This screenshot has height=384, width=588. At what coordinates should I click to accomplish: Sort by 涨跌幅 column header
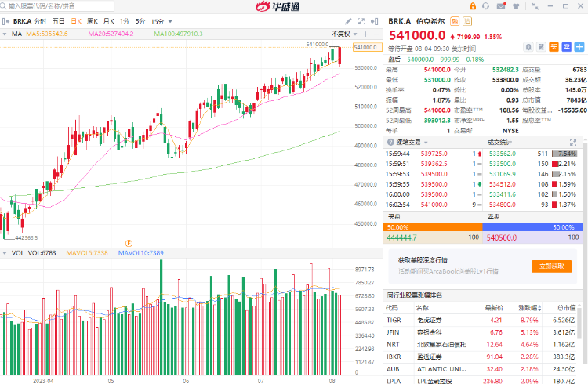coord(529,308)
